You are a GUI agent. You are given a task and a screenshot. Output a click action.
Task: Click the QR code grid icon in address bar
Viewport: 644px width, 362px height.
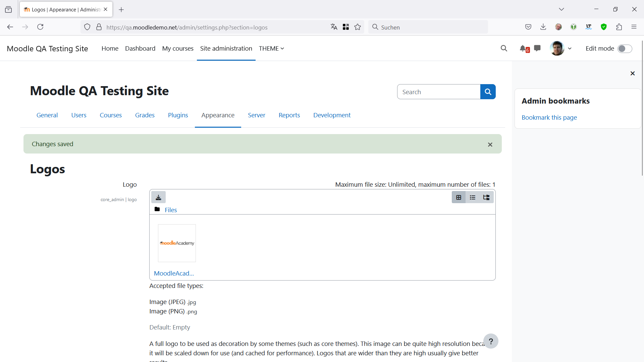(346, 27)
